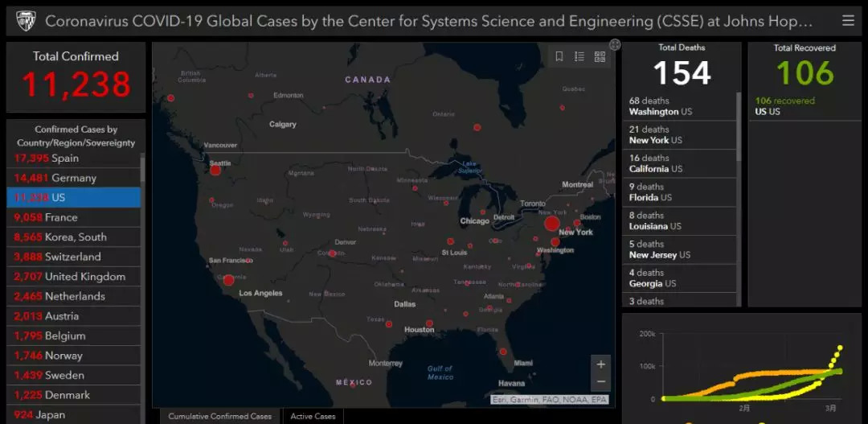Viewport: 868px width, 424px height.
Task: Select United Kingdom in the country list
Action: (74, 276)
